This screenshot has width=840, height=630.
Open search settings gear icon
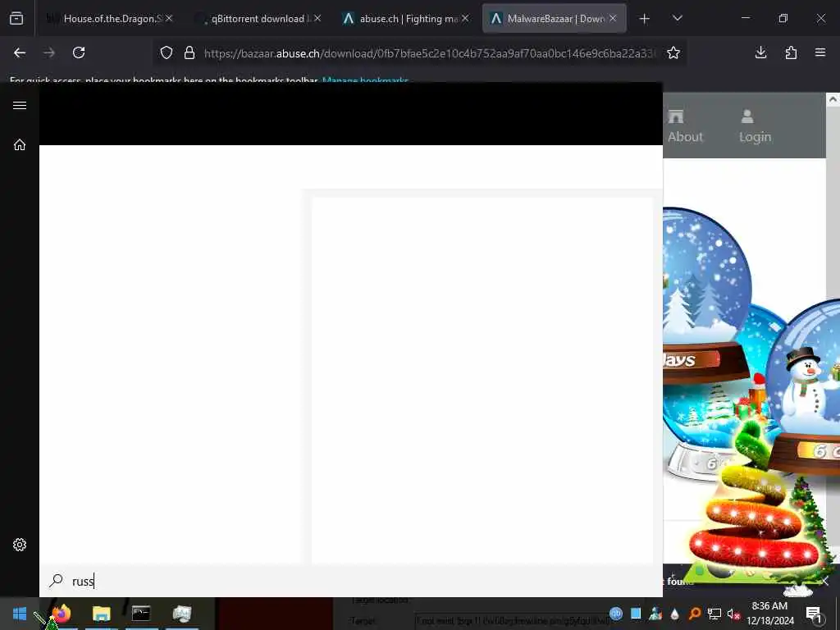point(20,545)
